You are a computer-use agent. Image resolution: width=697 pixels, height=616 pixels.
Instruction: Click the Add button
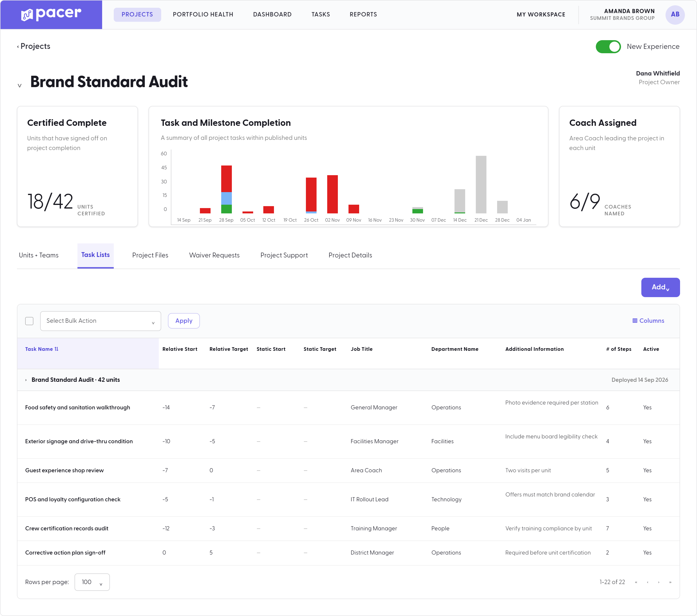660,287
